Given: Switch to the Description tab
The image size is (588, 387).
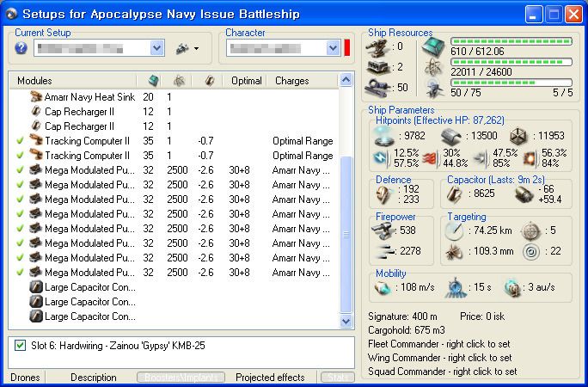Looking at the screenshot, I should pos(94,378).
